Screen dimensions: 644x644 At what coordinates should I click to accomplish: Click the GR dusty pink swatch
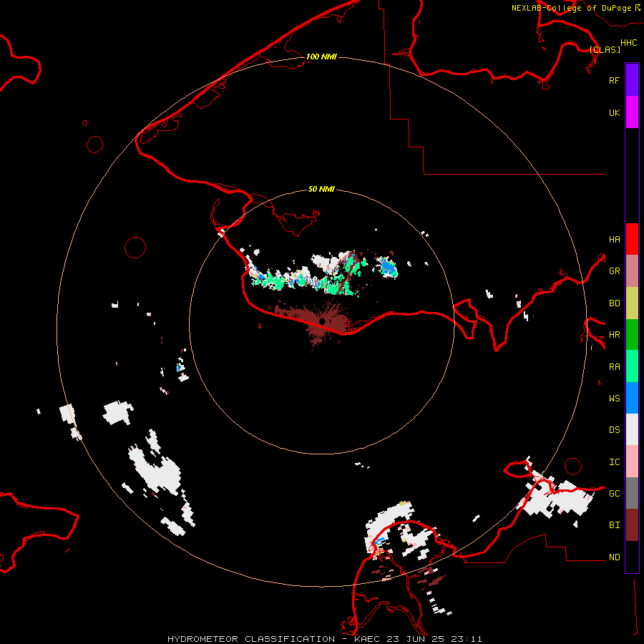632,271
